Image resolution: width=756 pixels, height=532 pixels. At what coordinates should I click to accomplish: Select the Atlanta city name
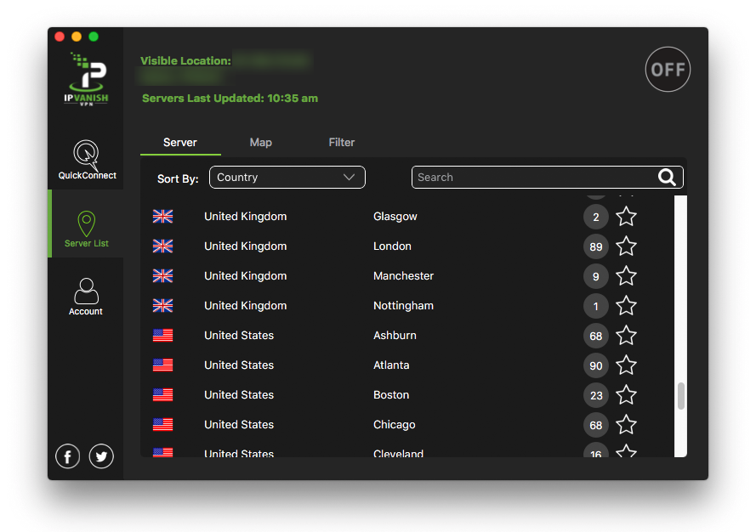point(391,365)
